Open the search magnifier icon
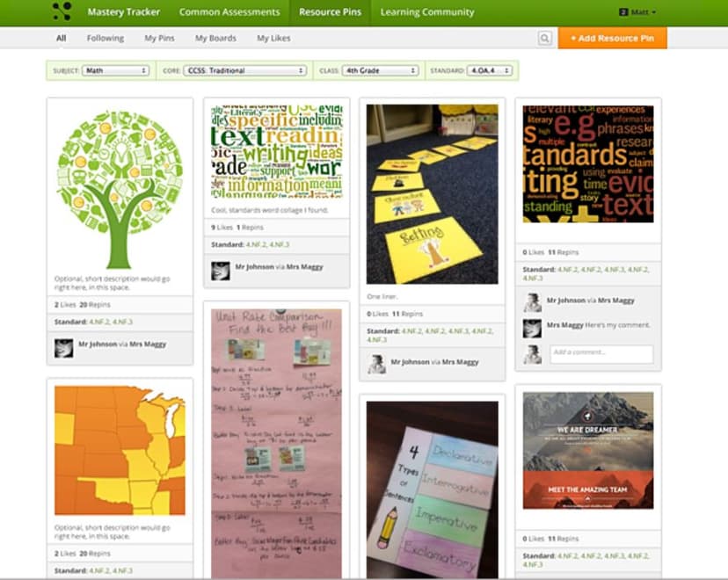The height and width of the screenshot is (580, 728). 544,38
